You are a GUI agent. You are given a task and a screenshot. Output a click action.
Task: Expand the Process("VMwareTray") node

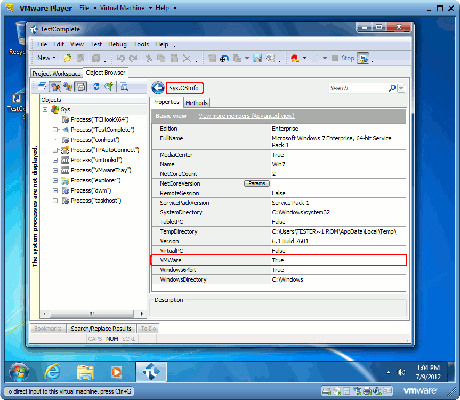[x=55, y=170]
